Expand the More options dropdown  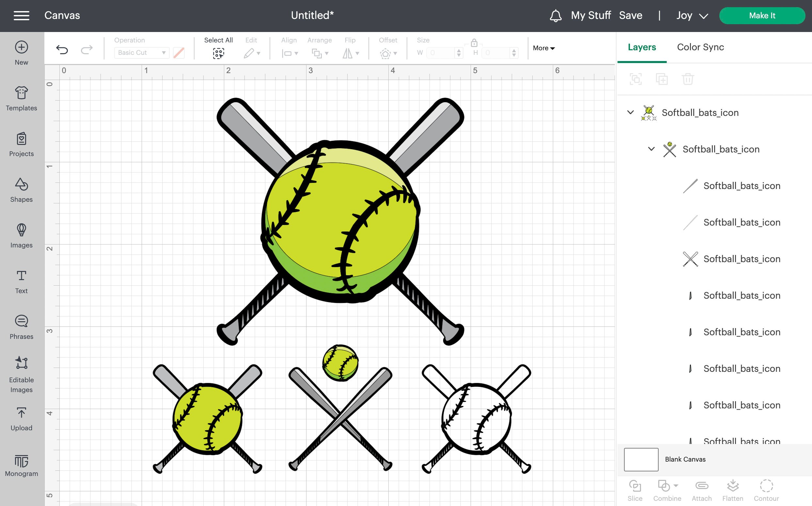pos(543,48)
